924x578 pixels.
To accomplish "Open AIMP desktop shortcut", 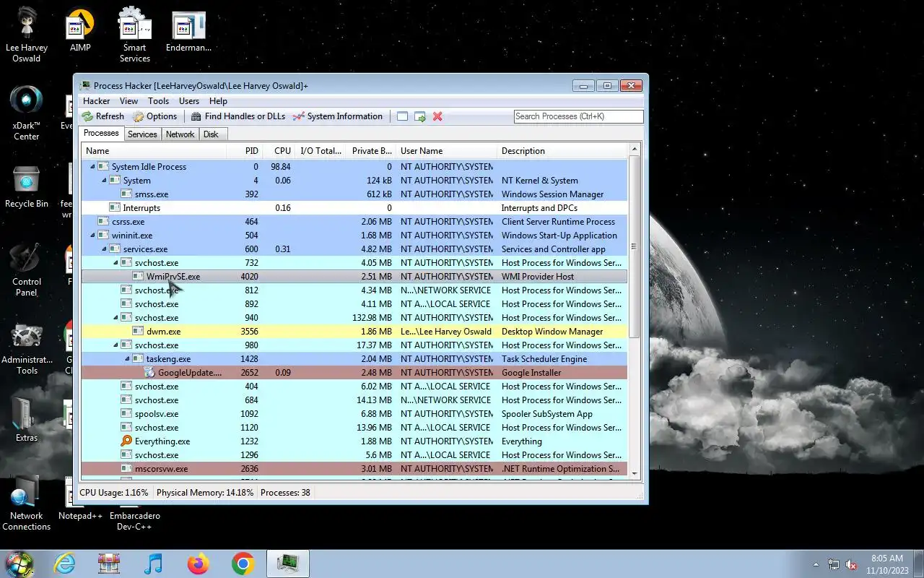I will (x=80, y=32).
